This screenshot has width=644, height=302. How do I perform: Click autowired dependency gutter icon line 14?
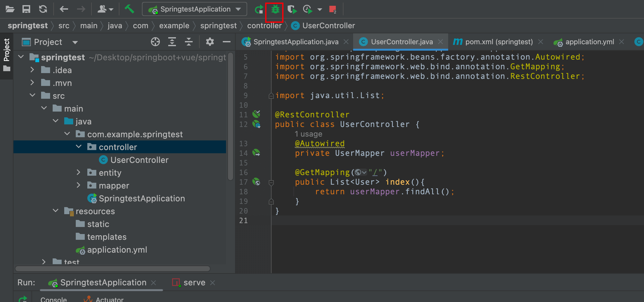click(x=256, y=153)
